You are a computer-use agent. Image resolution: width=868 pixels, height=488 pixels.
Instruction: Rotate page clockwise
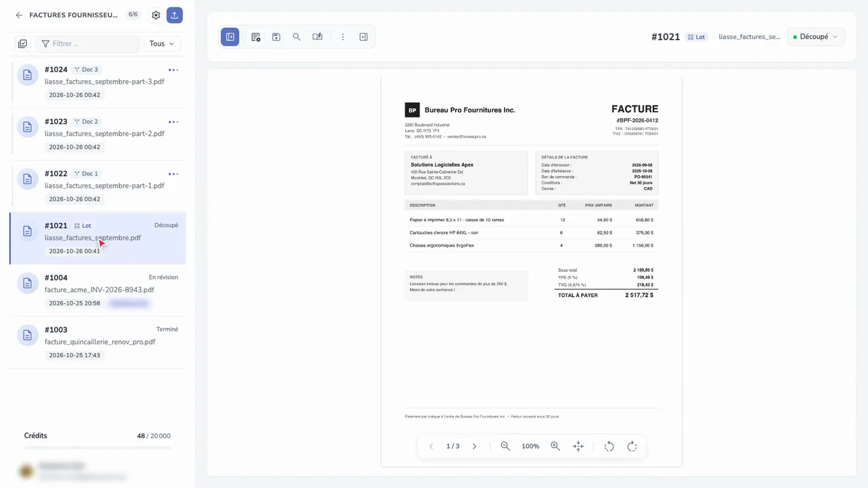coord(632,446)
